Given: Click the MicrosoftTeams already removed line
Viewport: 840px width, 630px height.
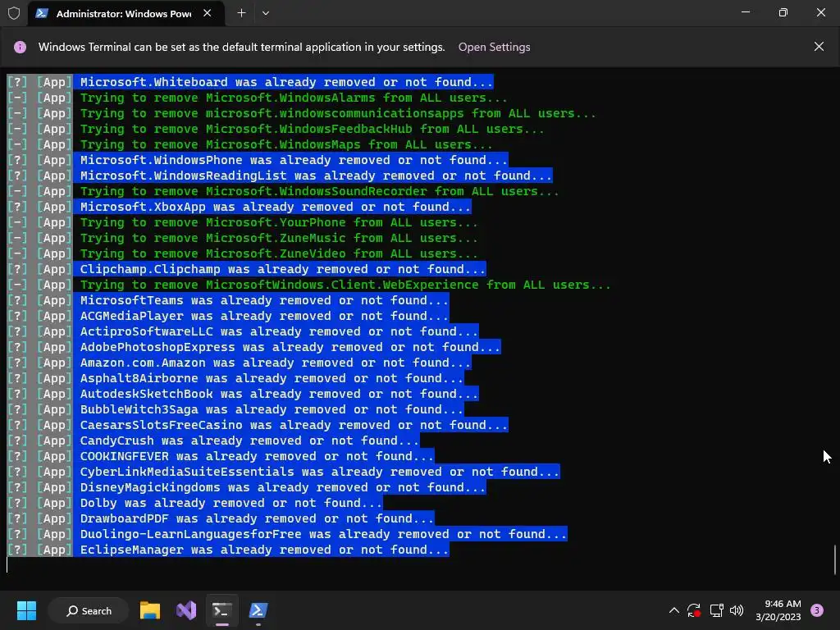Looking at the screenshot, I should point(228,300).
